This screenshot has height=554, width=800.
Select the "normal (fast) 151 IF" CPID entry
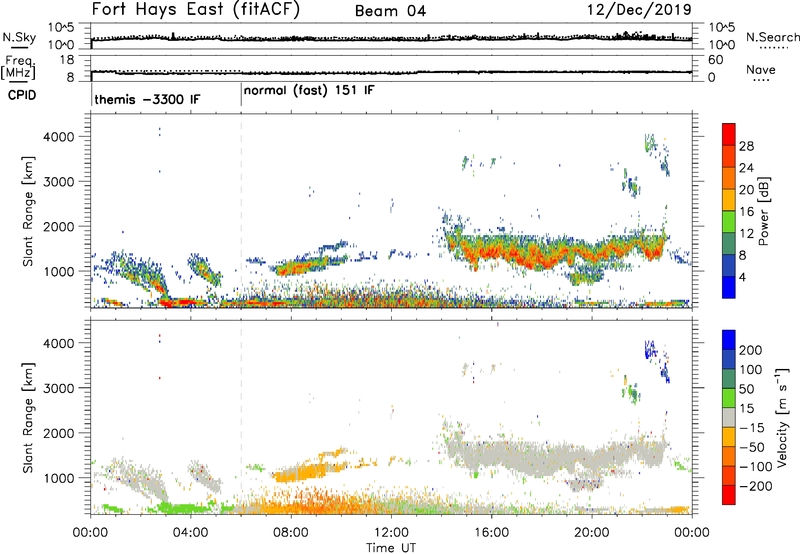click(309, 91)
